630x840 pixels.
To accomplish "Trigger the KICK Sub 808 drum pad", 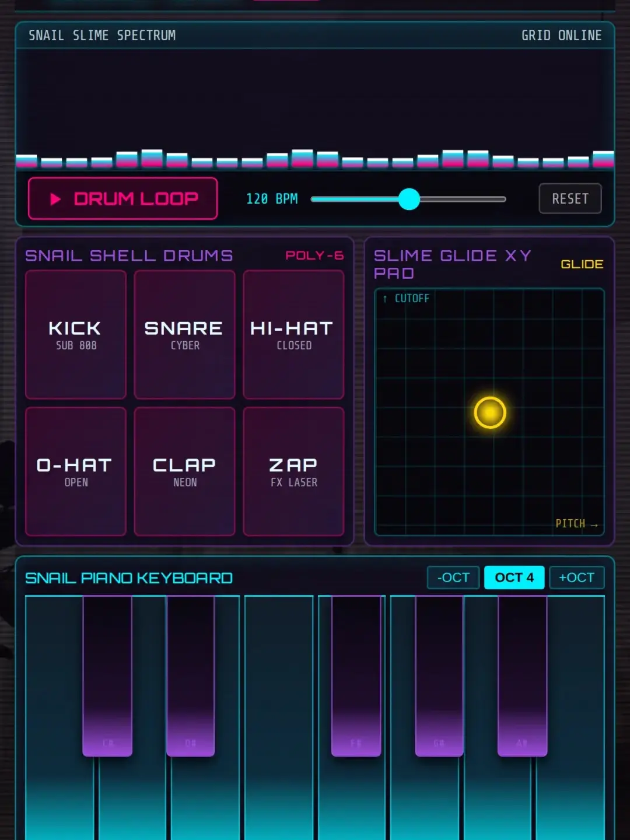I will [76, 335].
